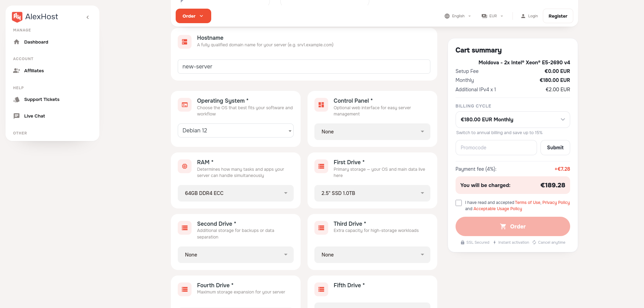The image size is (644, 308).
Task: Click the annual billing savings hint text
Action: [499, 133]
